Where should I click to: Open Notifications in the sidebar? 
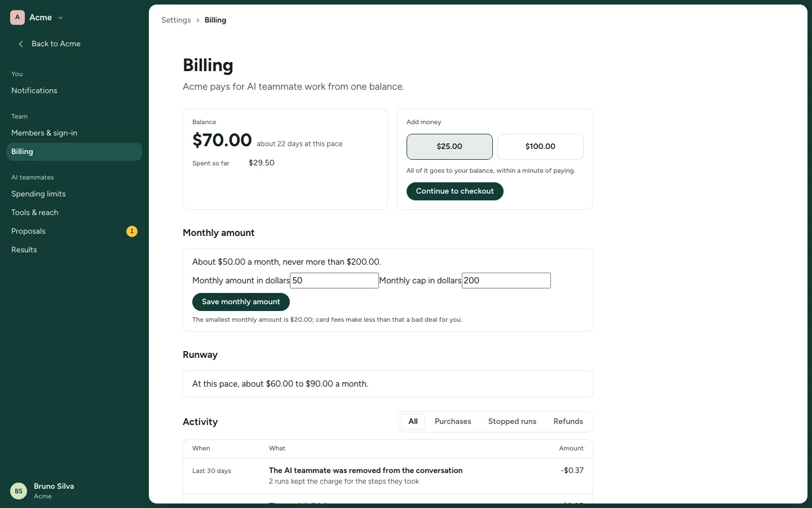click(74, 91)
